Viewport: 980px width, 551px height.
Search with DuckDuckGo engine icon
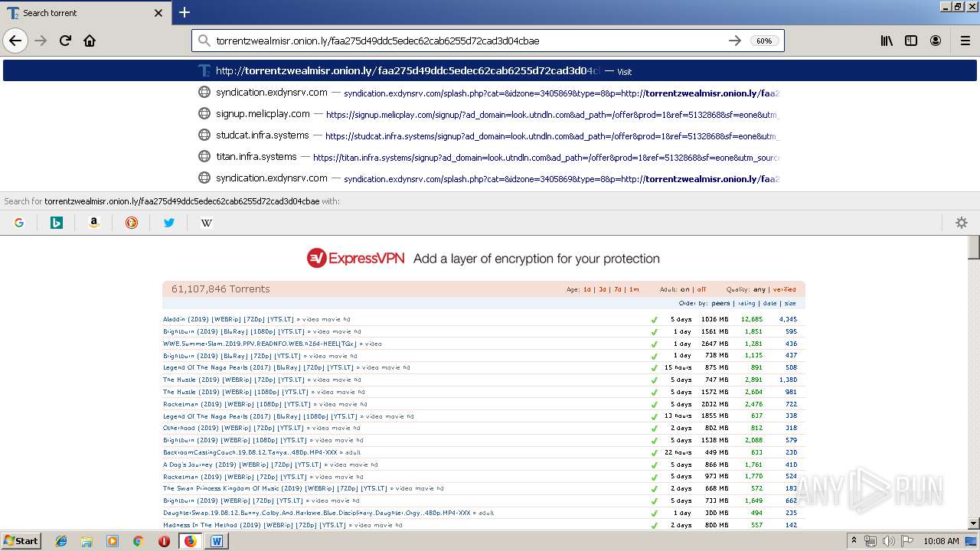[132, 223]
